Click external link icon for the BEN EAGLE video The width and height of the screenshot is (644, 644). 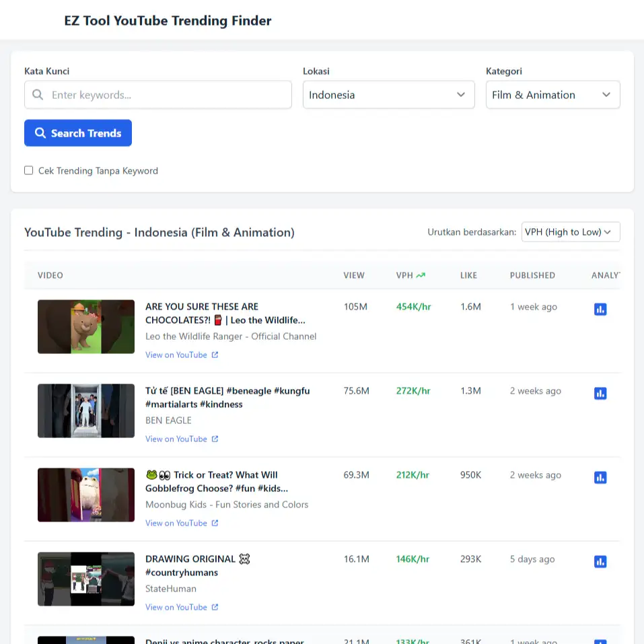pyautogui.click(x=215, y=439)
